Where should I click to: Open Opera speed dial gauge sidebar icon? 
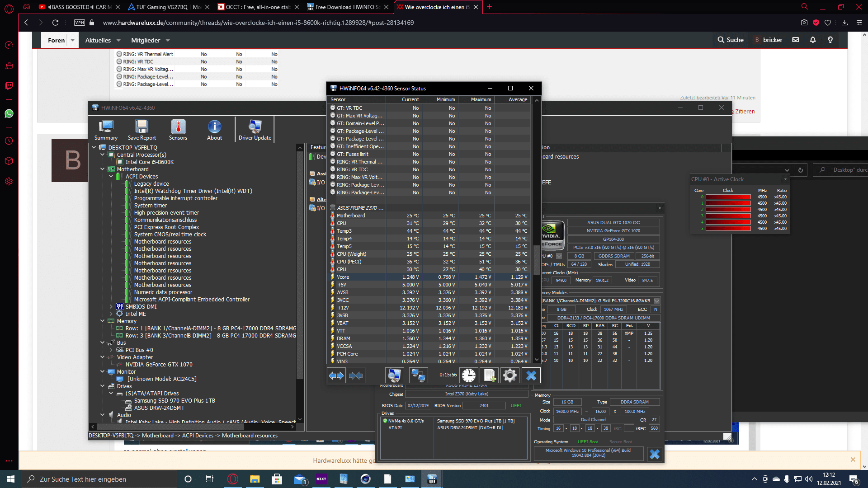click(x=9, y=45)
